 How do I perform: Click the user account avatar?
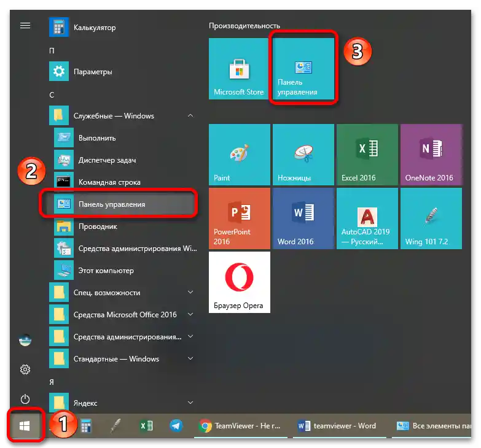click(x=25, y=340)
